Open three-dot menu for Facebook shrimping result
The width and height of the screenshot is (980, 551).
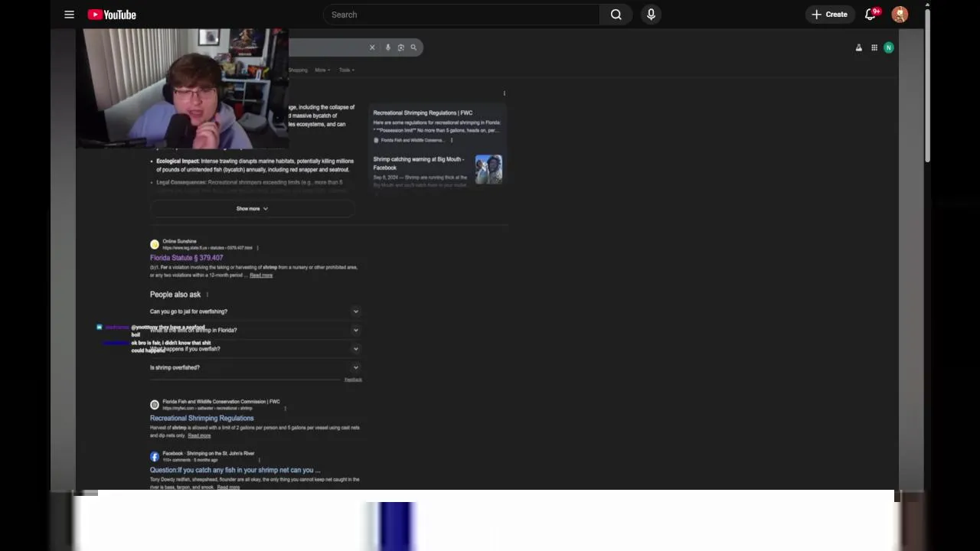(x=259, y=460)
